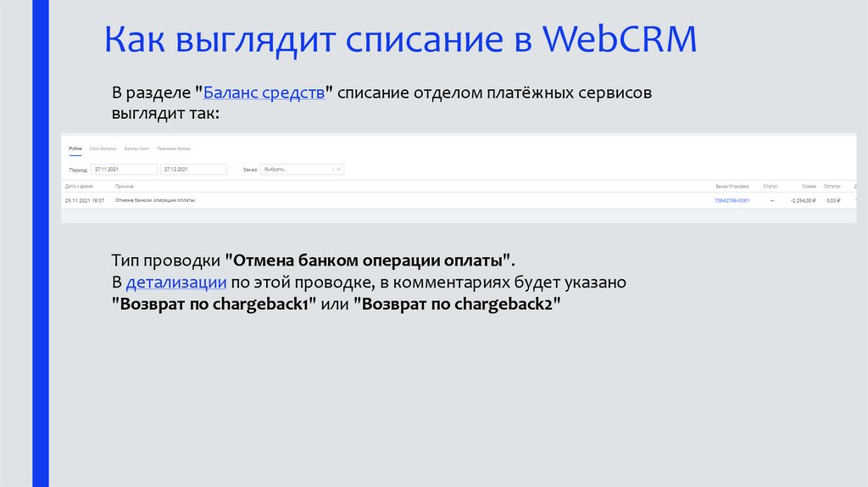Click the order number link 73842786-0001
868x487 pixels.
[732, 200]
